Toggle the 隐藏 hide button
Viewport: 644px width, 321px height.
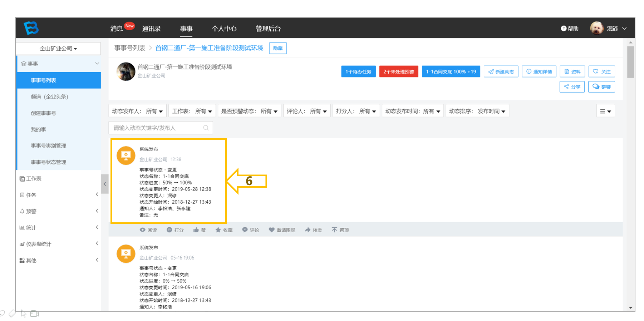pyautogui.click(x=278, y=48)
